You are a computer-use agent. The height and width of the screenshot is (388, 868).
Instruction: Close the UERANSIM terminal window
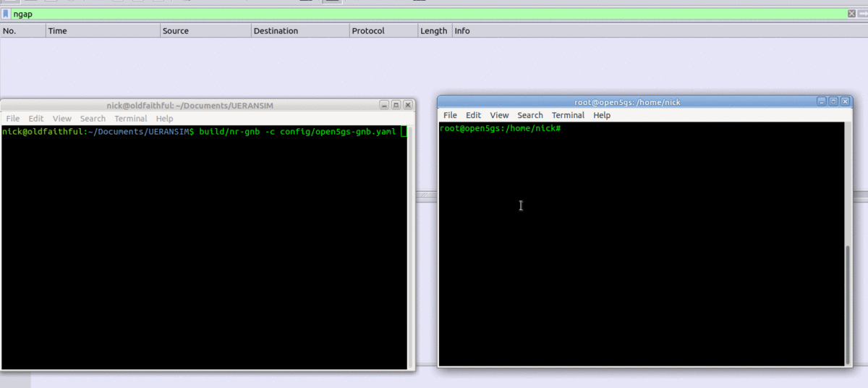point(408,105)
